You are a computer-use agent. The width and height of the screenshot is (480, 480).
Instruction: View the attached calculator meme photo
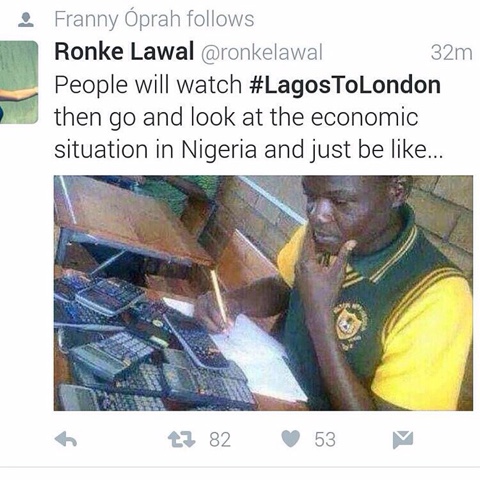tap(263, 293)
